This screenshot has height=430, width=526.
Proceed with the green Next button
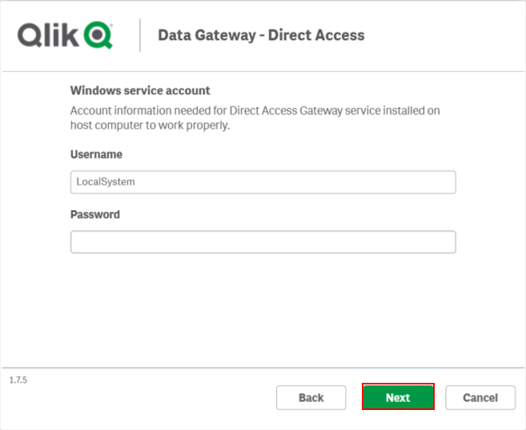tap(398, 397)
